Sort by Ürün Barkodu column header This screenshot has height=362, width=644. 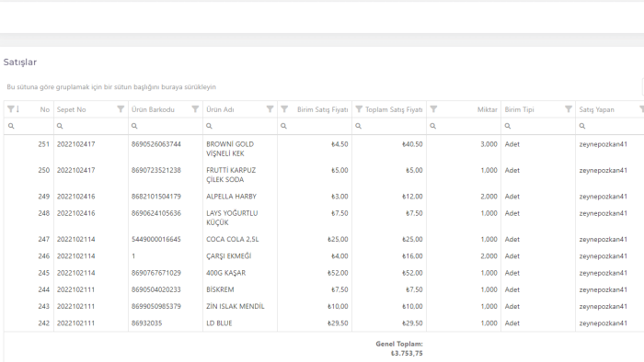point(153,109)
